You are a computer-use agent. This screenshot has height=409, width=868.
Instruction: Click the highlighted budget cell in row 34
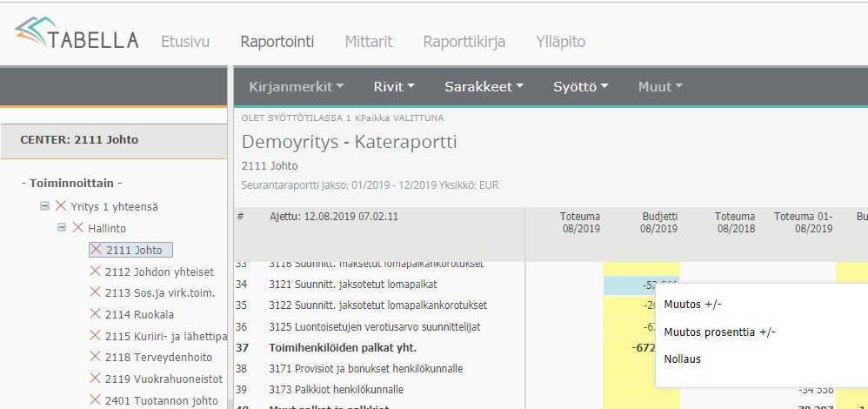(641, 285)
